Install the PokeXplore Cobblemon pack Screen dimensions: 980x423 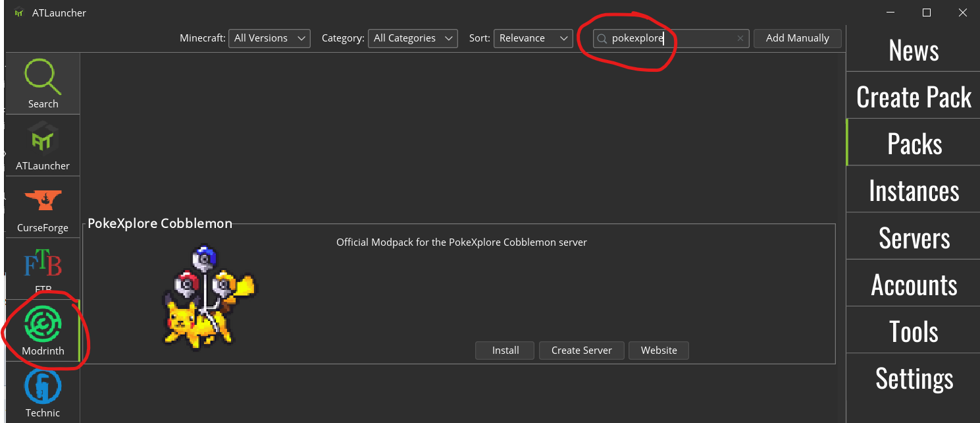click(504, 350)
